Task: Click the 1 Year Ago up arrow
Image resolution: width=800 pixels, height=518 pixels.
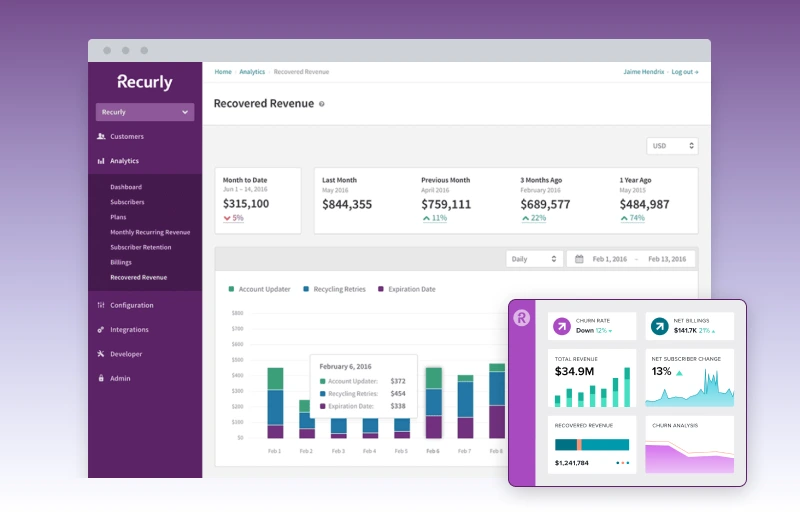Action: [624, 218]
